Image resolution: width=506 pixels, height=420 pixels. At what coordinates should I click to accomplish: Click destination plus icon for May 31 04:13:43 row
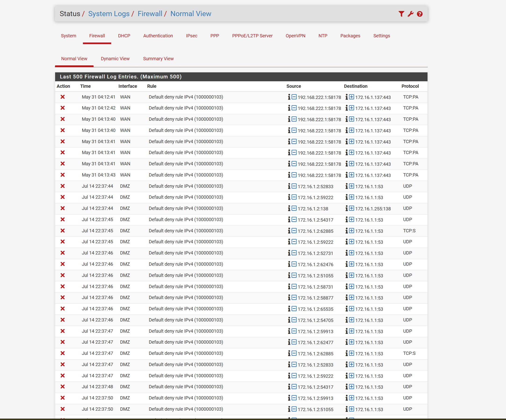pos(352,175)
